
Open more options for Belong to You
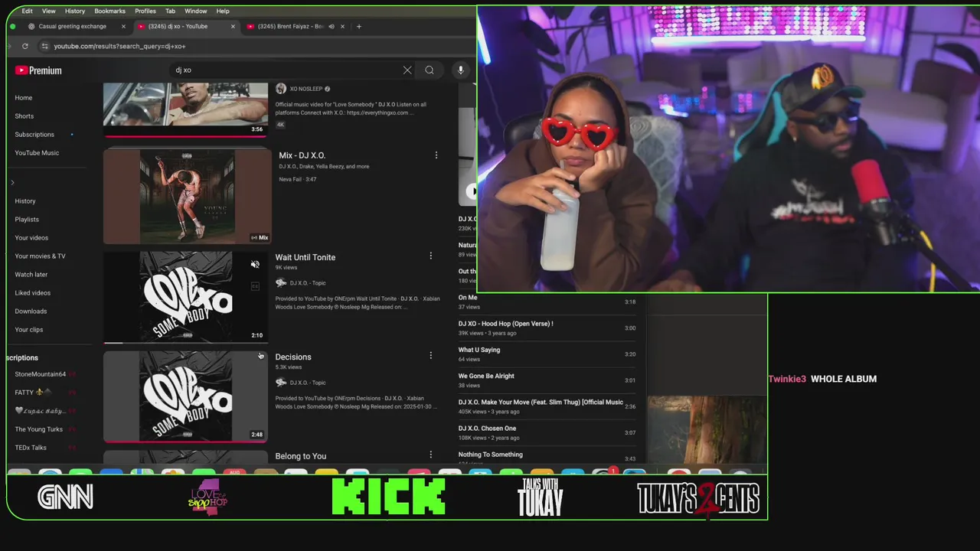pos(430,455)
